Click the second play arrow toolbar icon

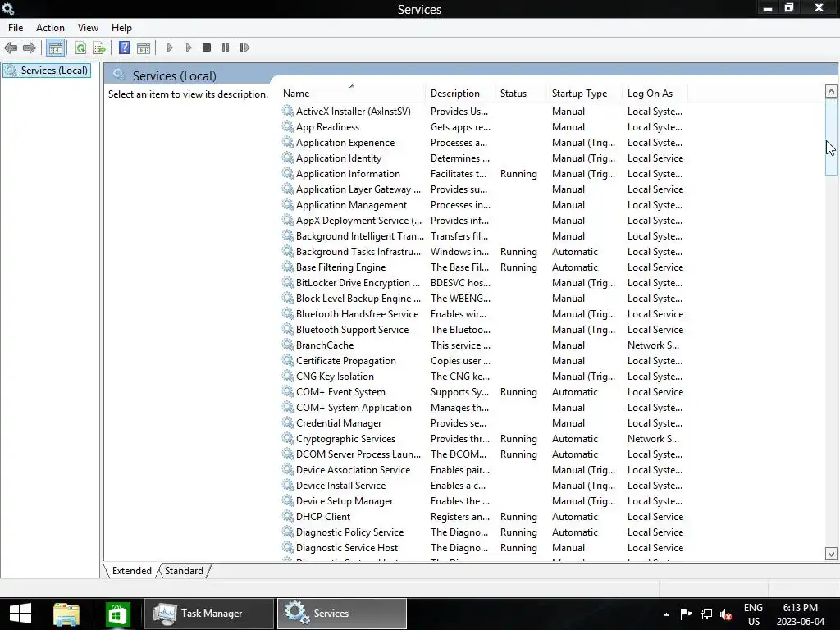click(189, 48)
